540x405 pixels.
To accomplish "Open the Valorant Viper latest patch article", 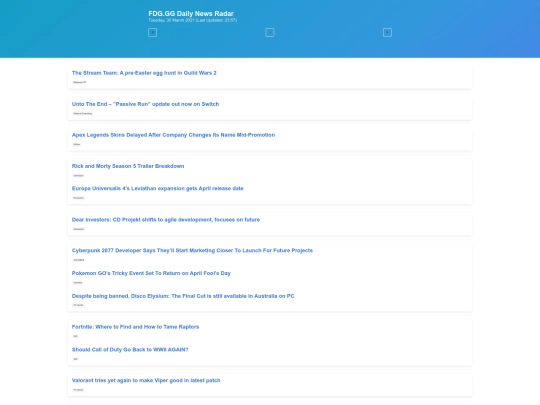I will pyautogui.click(x=146, y=381).
